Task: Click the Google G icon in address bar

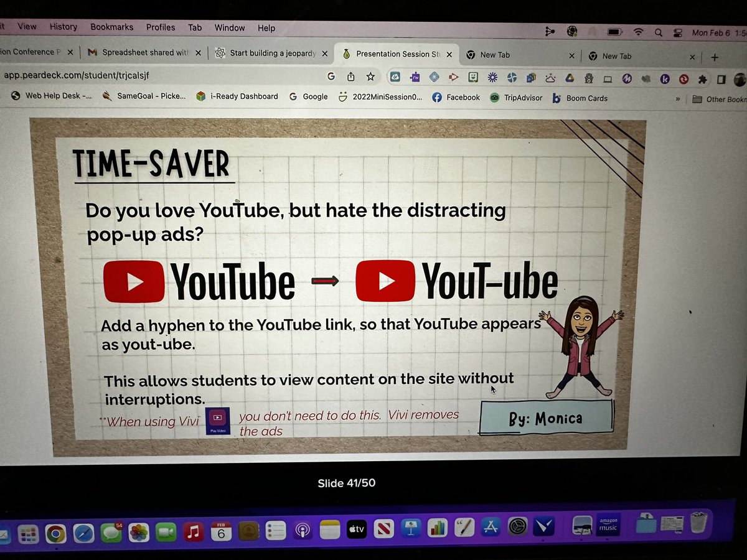Action: [x=331, y=76]
